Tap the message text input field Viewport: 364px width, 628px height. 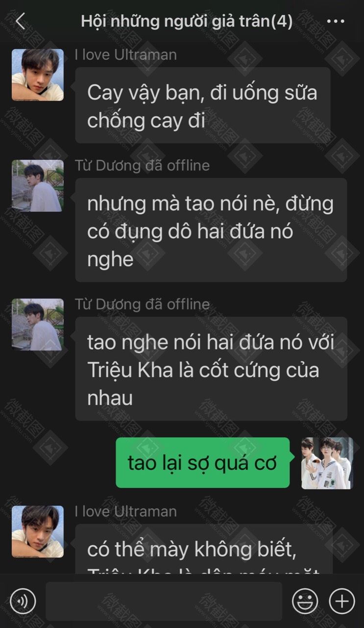(164, 601)
